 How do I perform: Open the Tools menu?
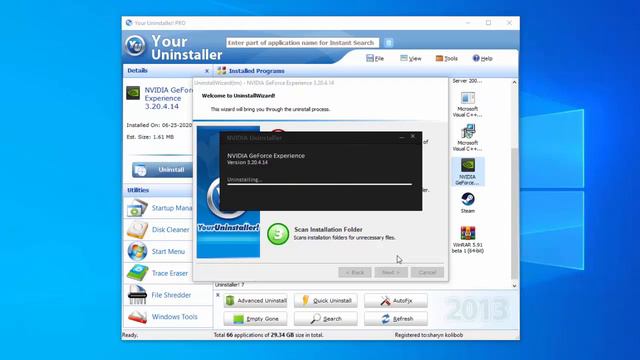point(447,58)
